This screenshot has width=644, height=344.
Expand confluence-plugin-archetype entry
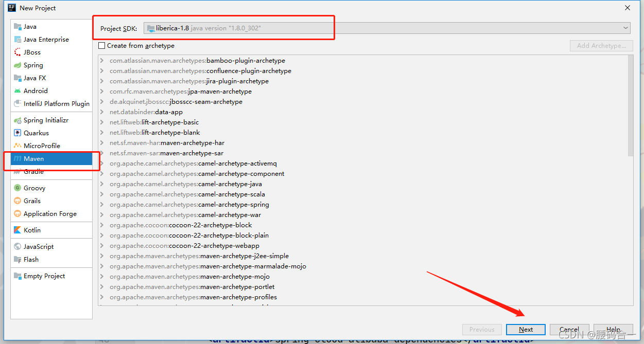click(x=102, y=71)
